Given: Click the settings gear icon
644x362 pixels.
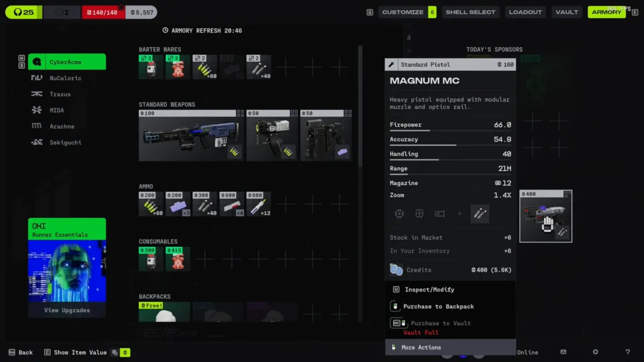Looking at the screenshot, I should 595,352.
